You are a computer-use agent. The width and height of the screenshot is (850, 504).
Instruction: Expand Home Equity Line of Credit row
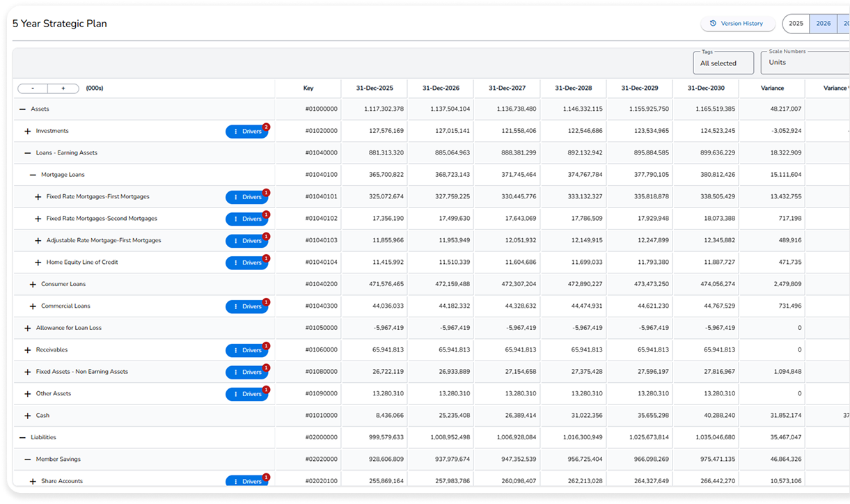coord(38,262)
